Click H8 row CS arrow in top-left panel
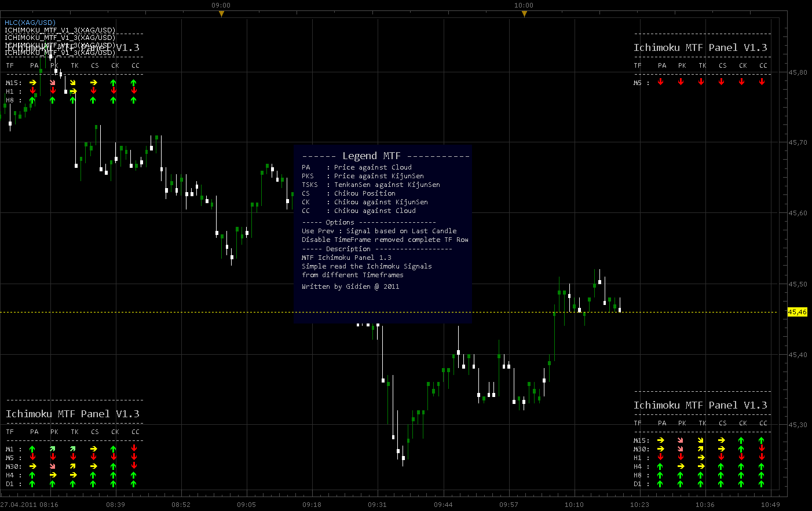812x511 pixels. point(93,100)
